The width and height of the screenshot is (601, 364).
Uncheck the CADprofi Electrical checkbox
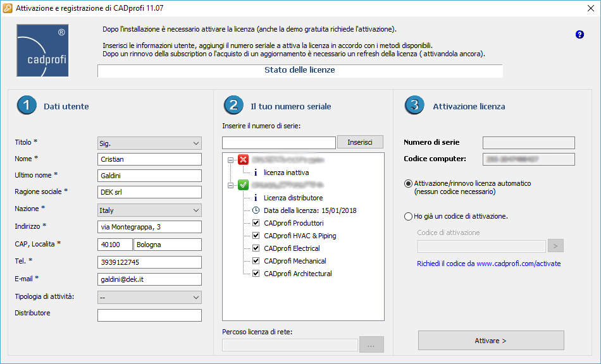[256, 248]
